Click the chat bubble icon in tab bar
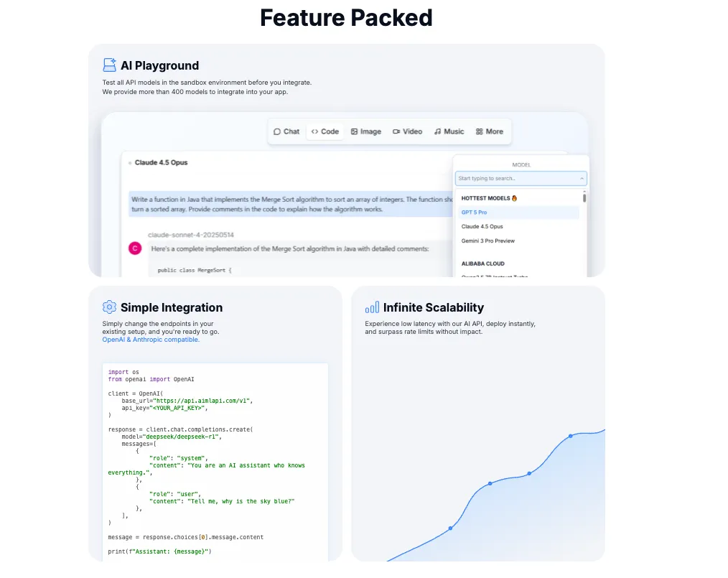This screenshot has width=728, height=578. (x=277, y=131)
